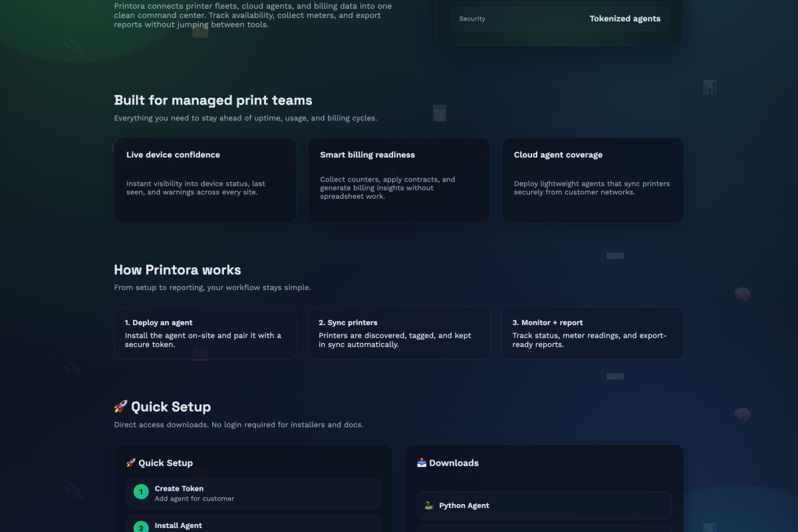
Task: Click the Cloud agent coverage card
Action: click(x=593, y=180)
